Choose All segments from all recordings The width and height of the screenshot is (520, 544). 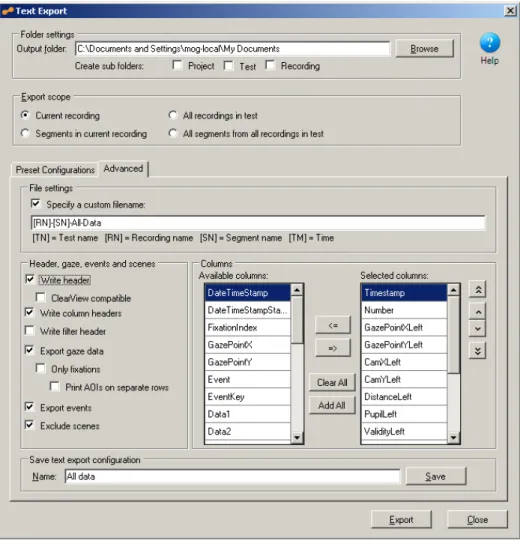tap(173, 133)
